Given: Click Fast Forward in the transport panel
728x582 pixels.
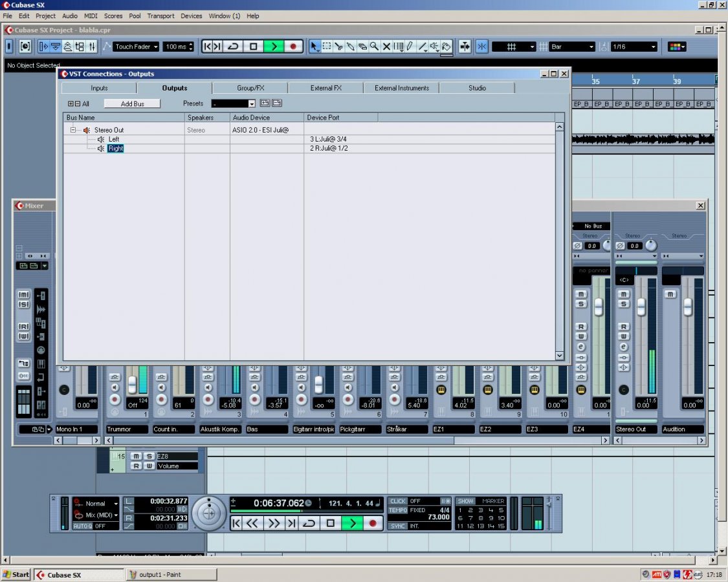Looking at the screenshot, I should [274, 524].
